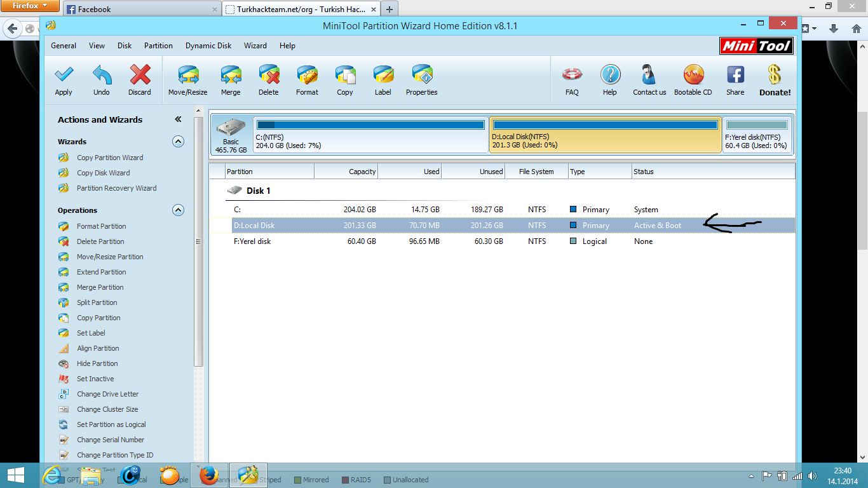The height and width of the screenshot is (488, 868).
Task: Open the Wizard menu
Action: 255,46
